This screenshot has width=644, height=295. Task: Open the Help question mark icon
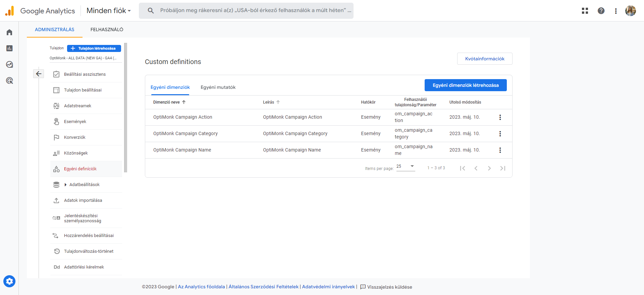tap(601, 11)
